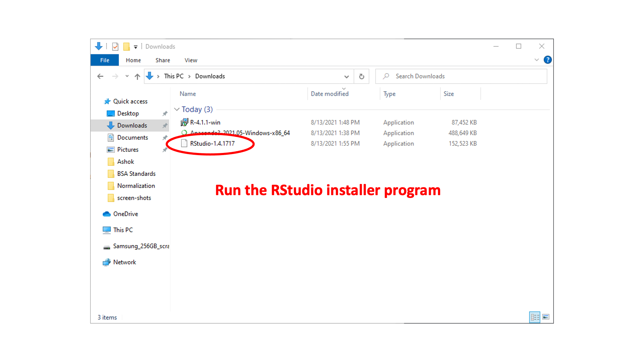Open the address bar history dropdown
Image resolution: width=644 pixels, height=362 pixels.
point(346,76)
